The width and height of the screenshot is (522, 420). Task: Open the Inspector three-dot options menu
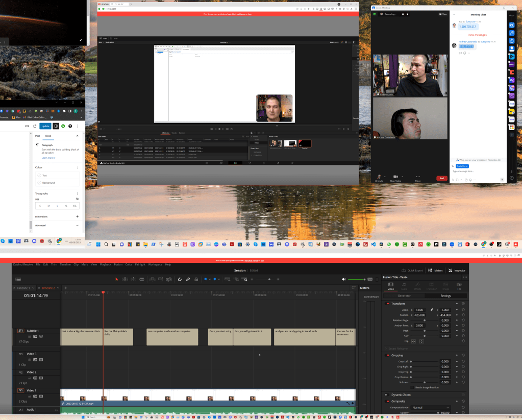point(465,277)
